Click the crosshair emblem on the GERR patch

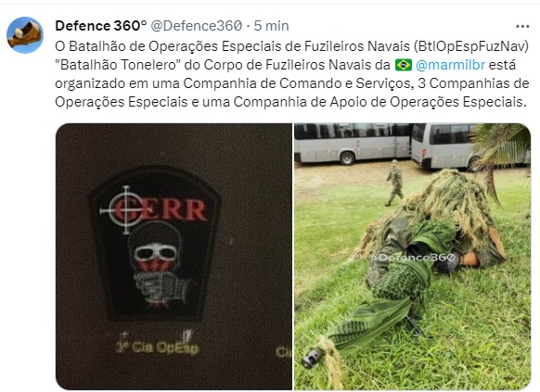click(x=126, y=209)
